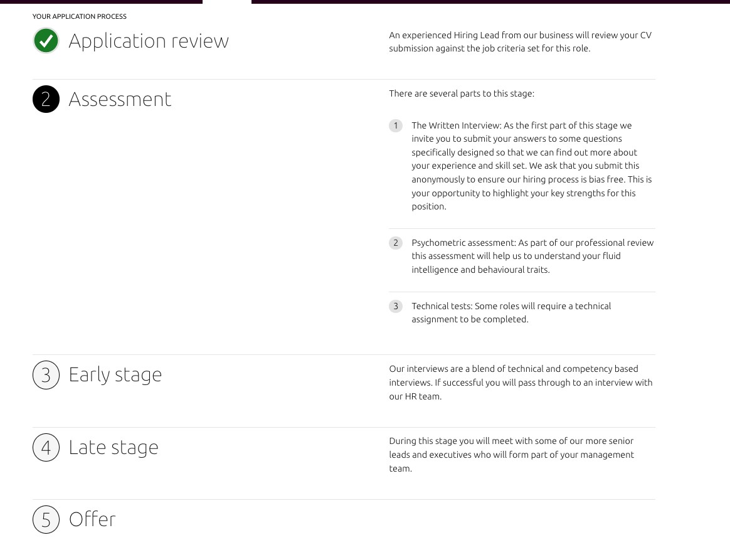Click the YOUR APPLICATION PROCESS label

[x=80, y=16]
